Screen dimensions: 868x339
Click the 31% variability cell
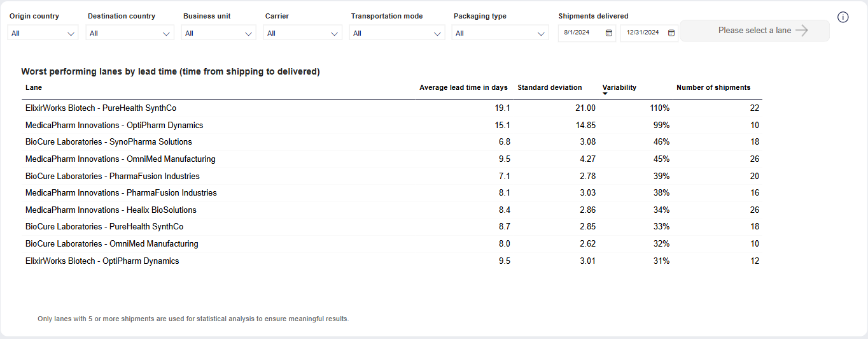pos(661,261)
